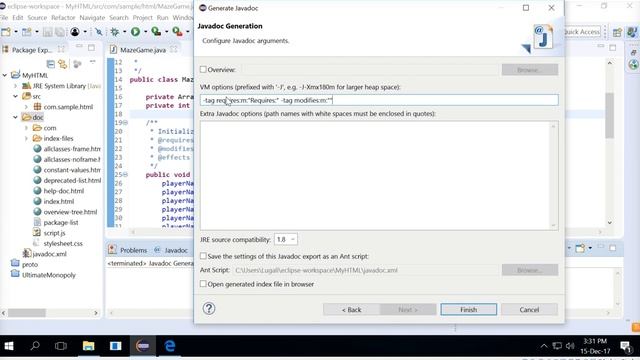Click the Run Last Tool external tools icon
The image size is (640, 360).
177,31
